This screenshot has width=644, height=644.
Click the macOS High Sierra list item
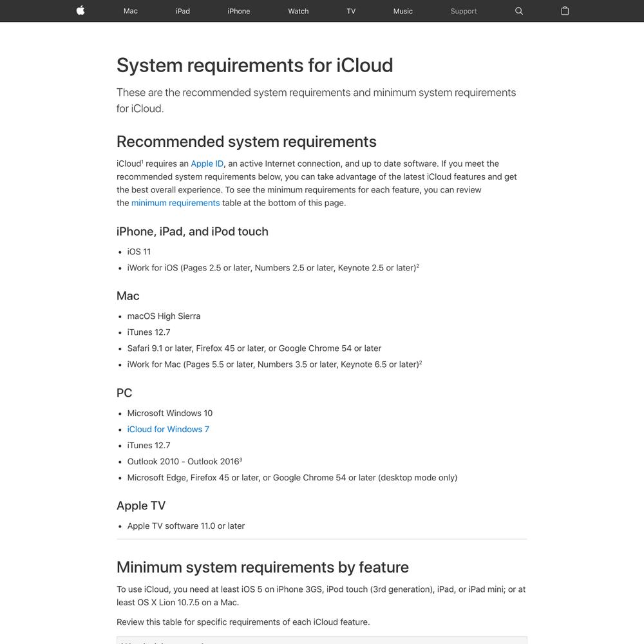(164, 316)
